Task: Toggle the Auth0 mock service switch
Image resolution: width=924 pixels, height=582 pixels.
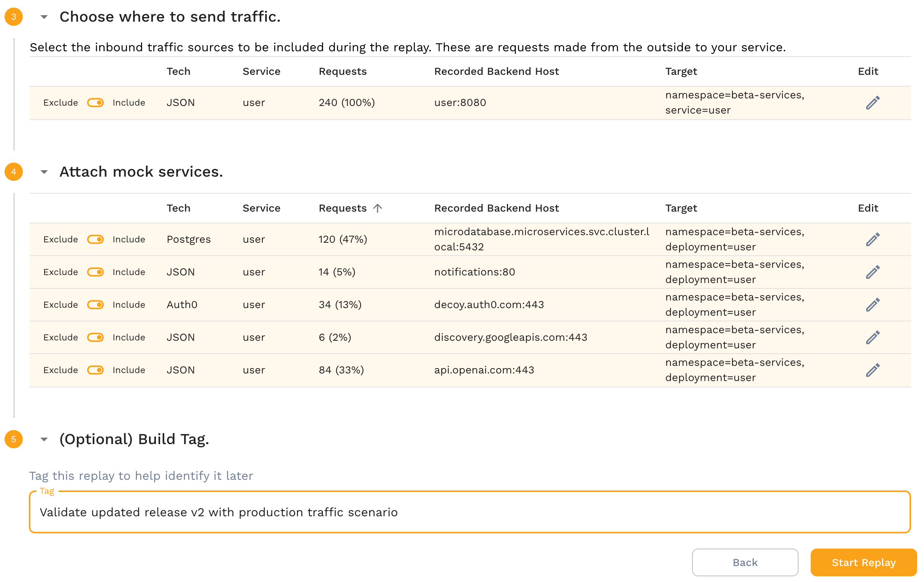Action: [95, 305]
